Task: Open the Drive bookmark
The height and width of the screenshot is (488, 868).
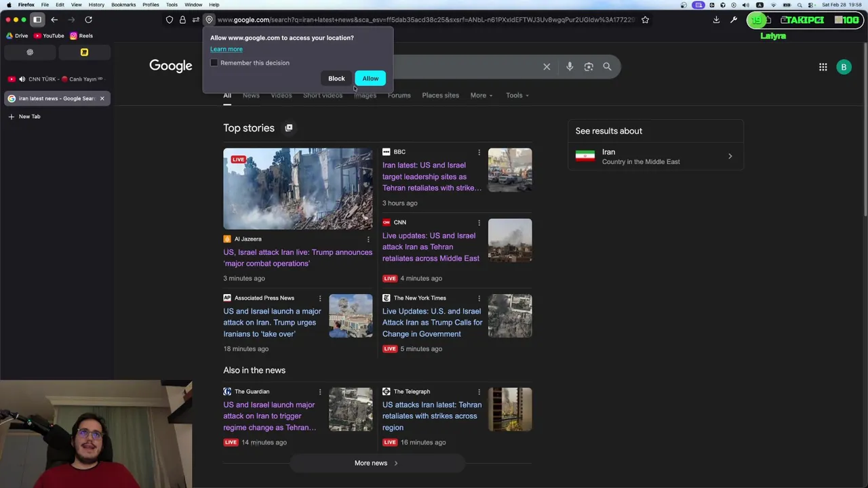Action: pyautogui.click(x=18, y=36)
